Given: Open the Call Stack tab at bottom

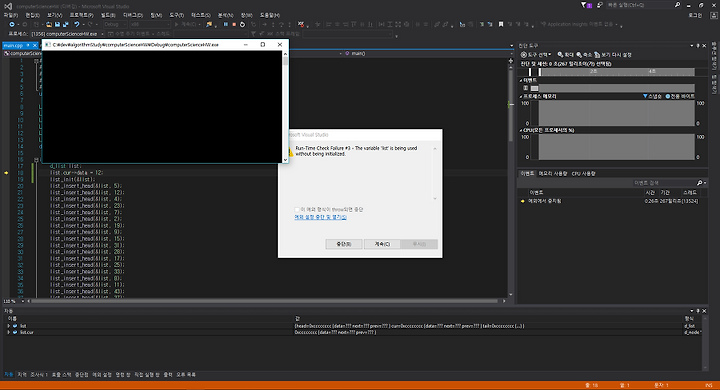Looking at the screenshot, I should point(62,375).
